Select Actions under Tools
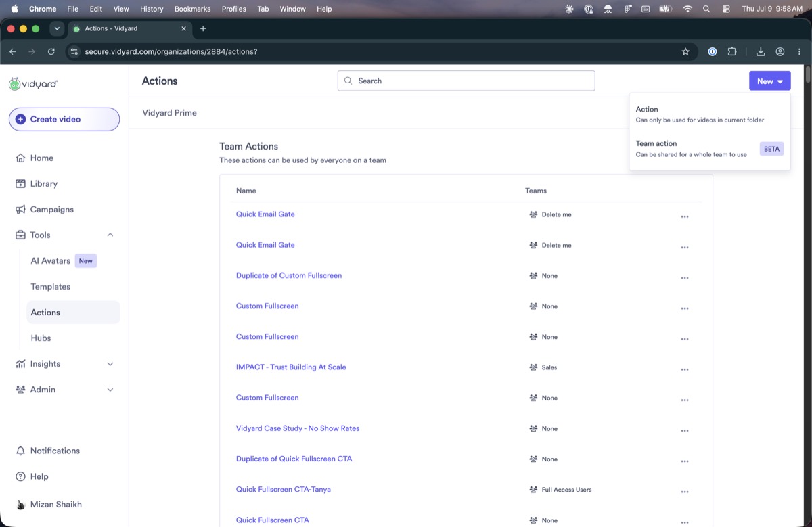Viewport: 812px width, 527px height. click(x=73, y=312)
